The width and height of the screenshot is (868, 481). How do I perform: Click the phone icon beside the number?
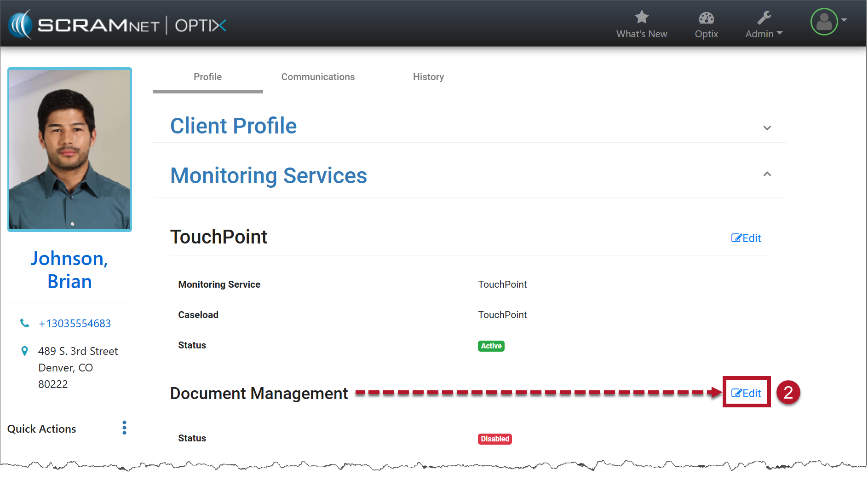pos(25,323)
